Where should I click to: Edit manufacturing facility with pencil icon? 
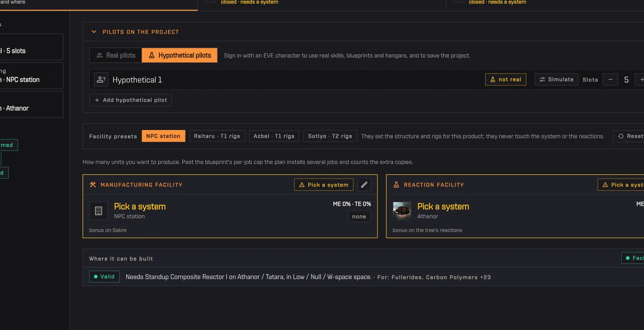[364, 185]
